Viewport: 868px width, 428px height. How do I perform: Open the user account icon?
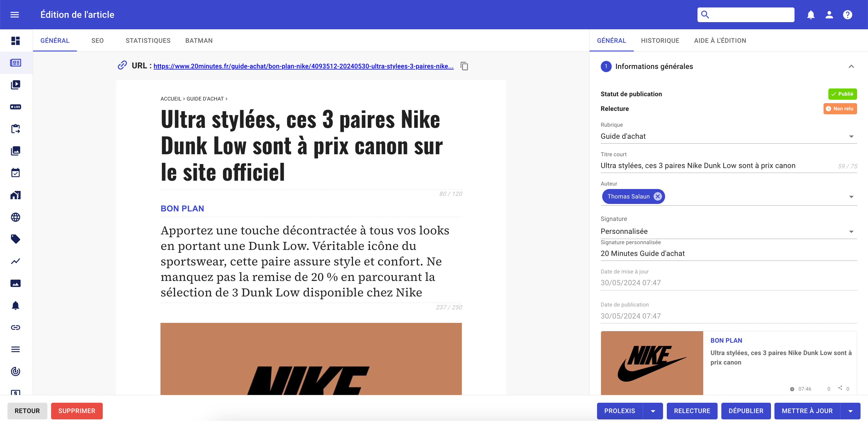(x=829, y=14)
